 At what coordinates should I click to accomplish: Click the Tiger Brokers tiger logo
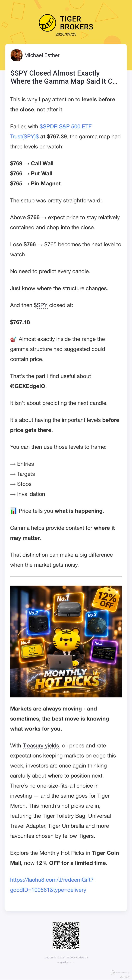click(48, 23)
